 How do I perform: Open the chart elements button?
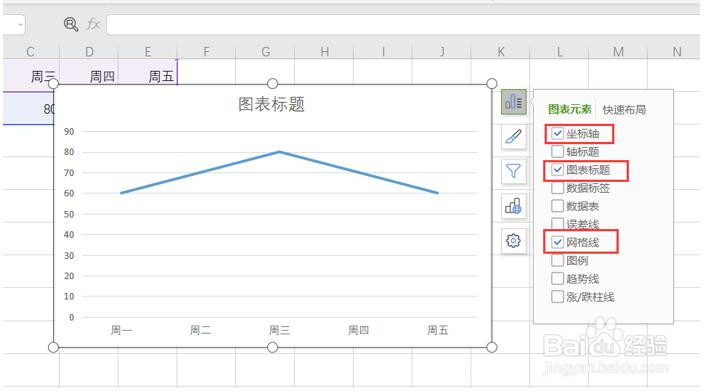[x=513, y=102]
